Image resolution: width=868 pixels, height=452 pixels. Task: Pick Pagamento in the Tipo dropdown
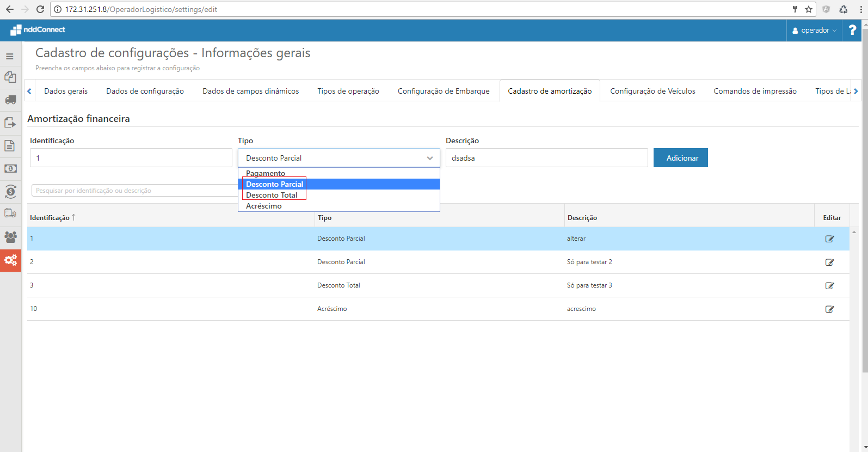pos(266,173)
